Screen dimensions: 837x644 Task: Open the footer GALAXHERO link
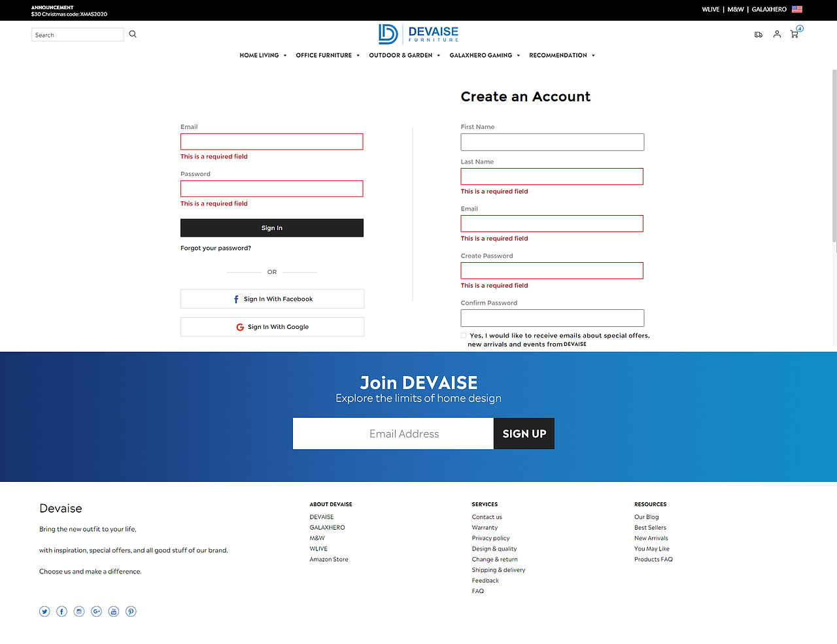click(328, 528)
